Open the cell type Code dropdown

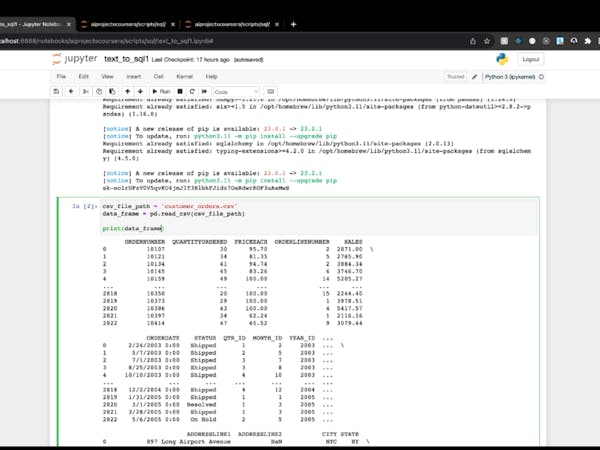click(x=236, y=92)
